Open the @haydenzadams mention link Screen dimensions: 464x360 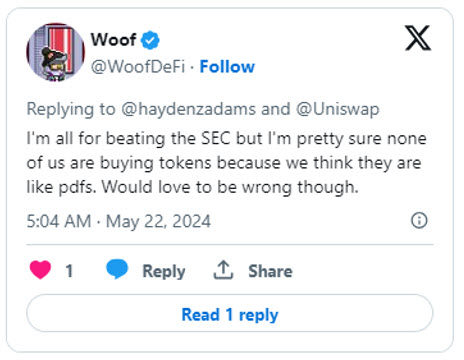point(188,109)
